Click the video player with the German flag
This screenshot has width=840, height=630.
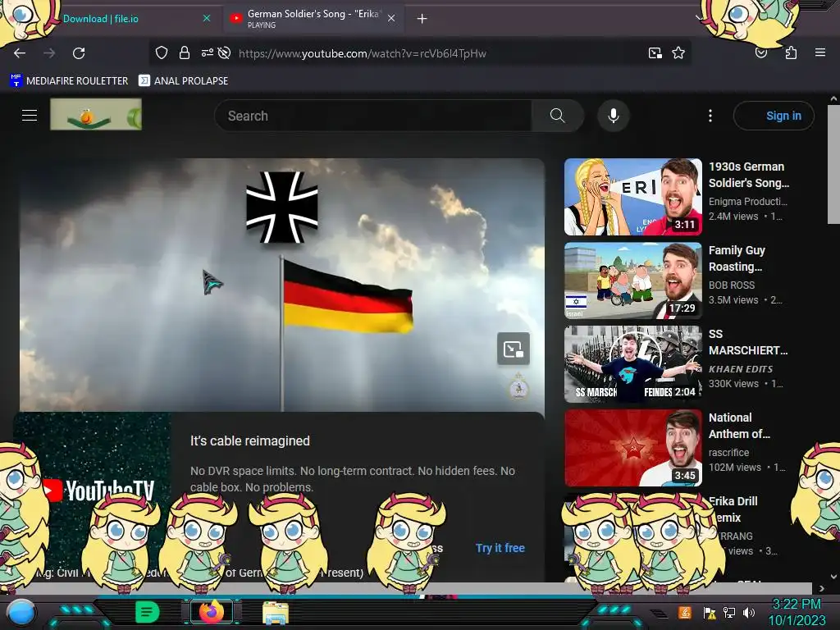click(282, 285)
